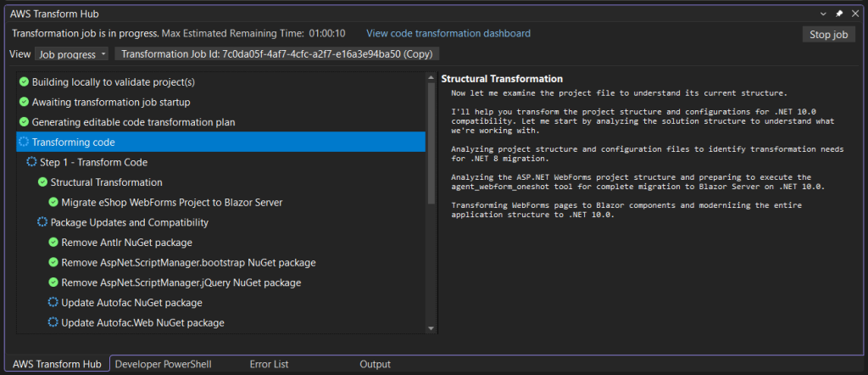Image resolution: width=868 pixels, height=375 pixels.
Task: Open the Output tab
Action: pos(376,364)
